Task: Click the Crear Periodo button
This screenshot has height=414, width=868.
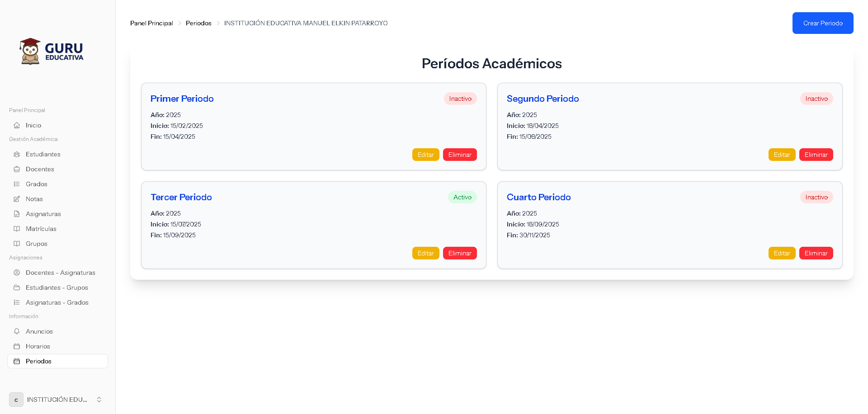Action: point(822,23)
